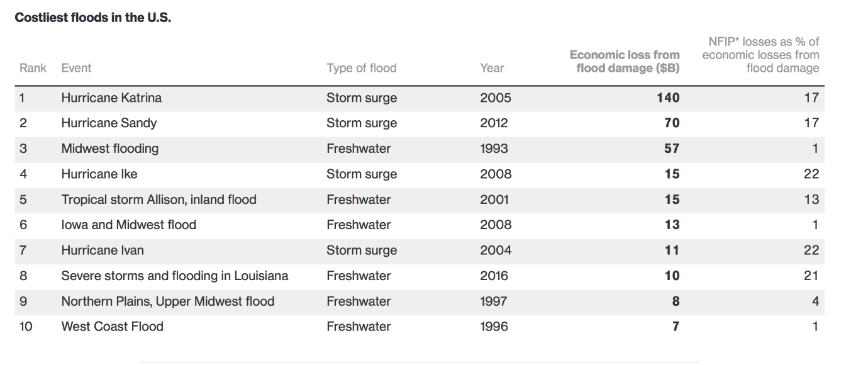Select the Midwest flooding event cell
The image size is (868, 365).
pyautogui.click(x=110, y=149)
